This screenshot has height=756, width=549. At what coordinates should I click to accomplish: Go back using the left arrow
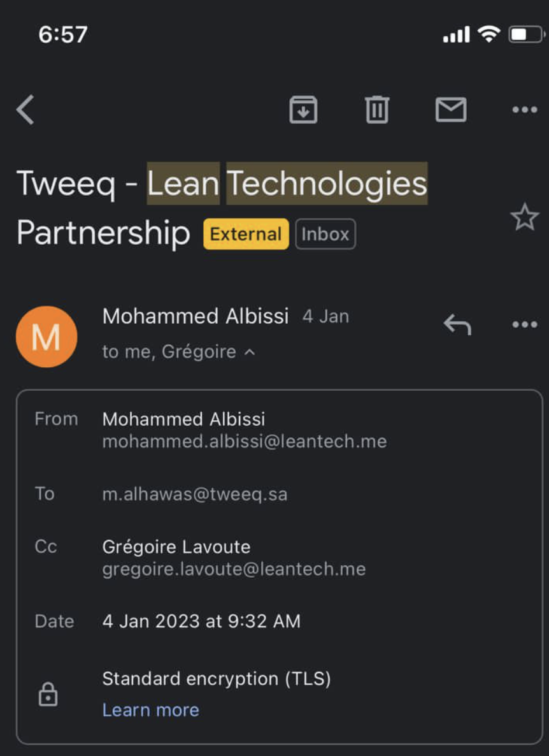25,110
